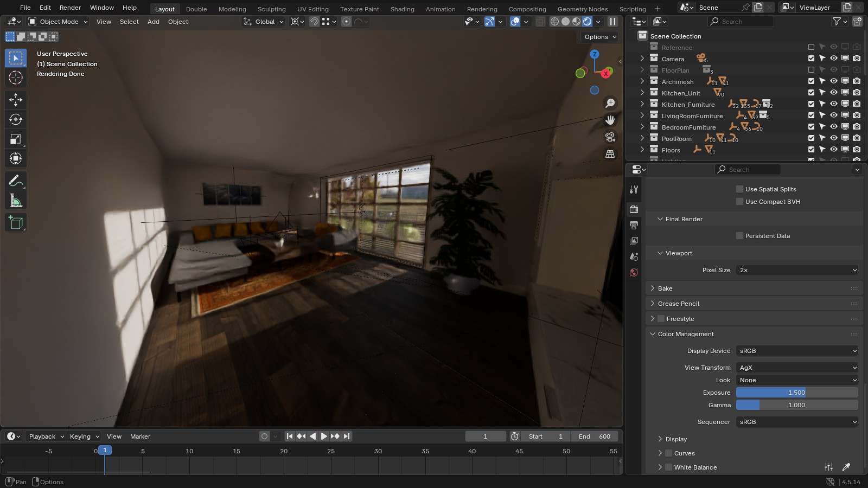Adjust the Gamma slider
Viewport: 868px width, 488px height.
[x=797, y=405]
